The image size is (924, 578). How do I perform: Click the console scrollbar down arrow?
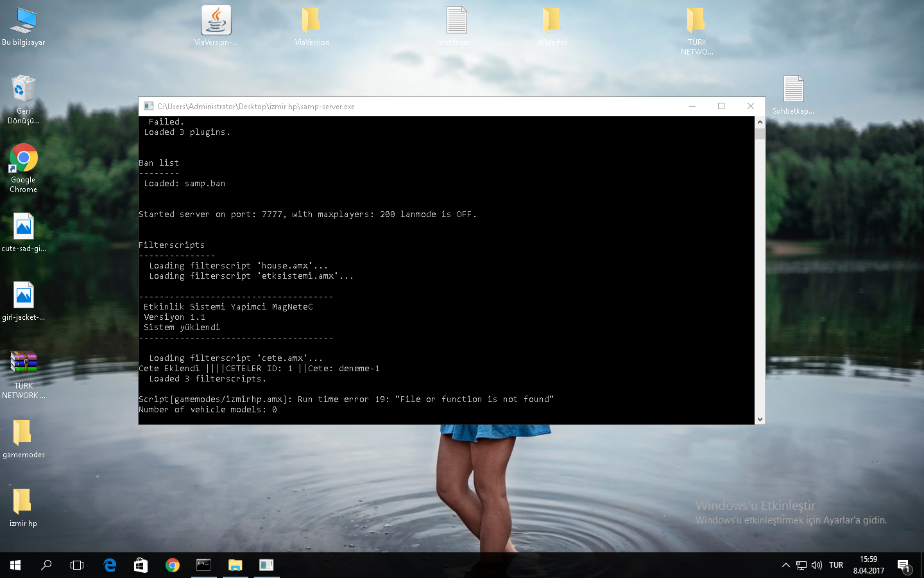(760, 419)
